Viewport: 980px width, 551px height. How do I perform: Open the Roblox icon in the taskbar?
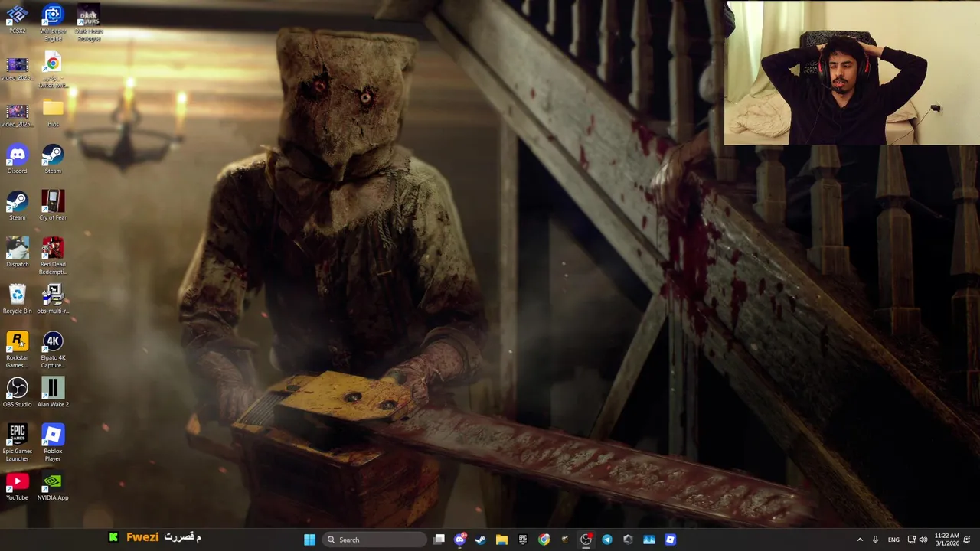(x=670, y=540)
